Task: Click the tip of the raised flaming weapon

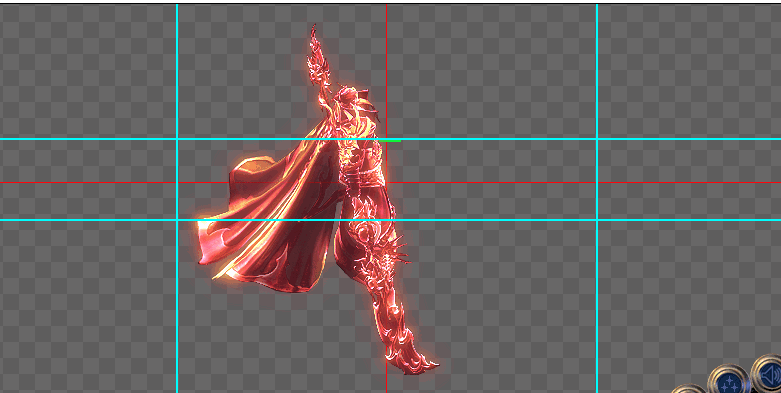Action: [313, 30]
